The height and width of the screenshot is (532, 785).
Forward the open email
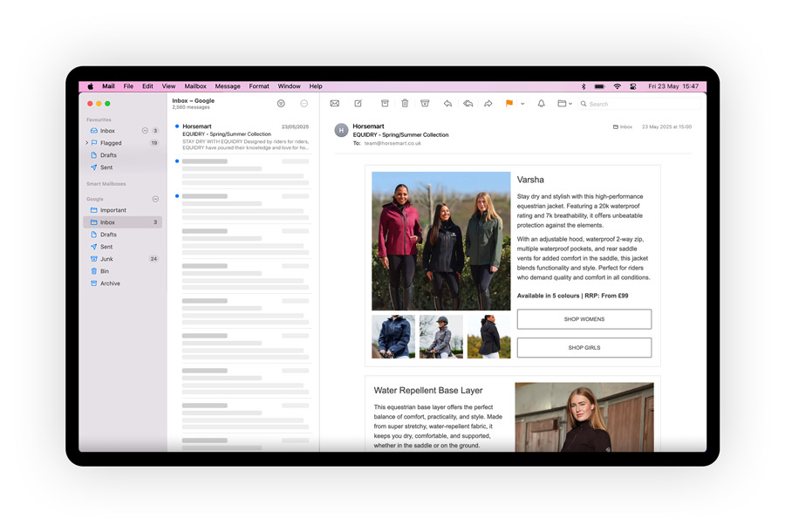488,103
